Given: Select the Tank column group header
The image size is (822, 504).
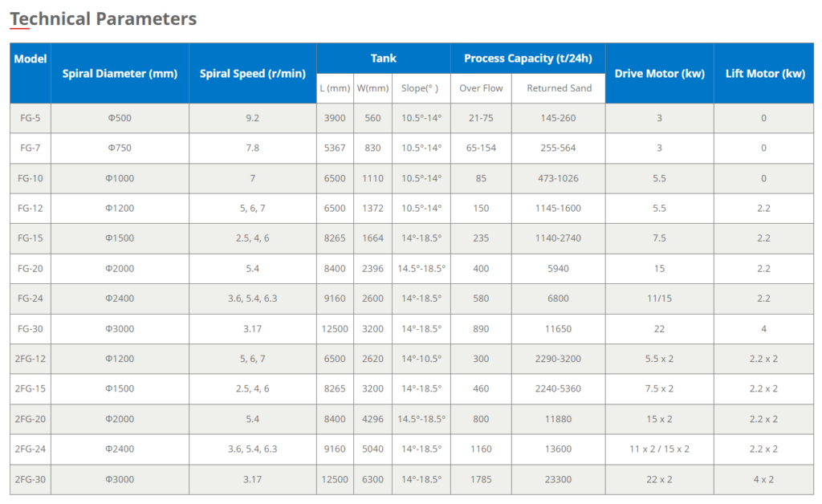Looking at the screenshot, I should coord(383,58).
